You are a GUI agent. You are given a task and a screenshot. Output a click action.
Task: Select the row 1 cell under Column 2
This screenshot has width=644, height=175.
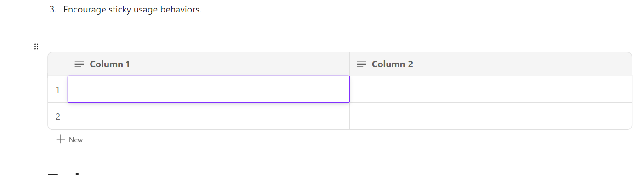(490, 89)
